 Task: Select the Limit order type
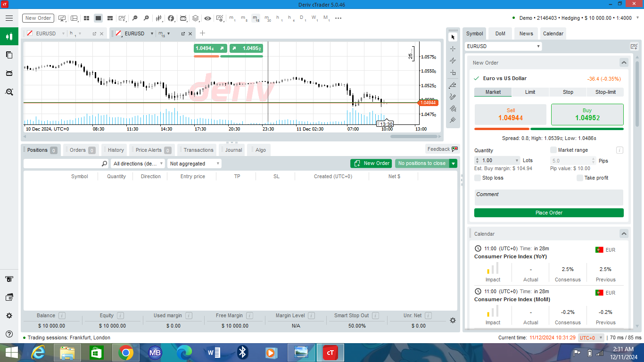coord(530,92)
